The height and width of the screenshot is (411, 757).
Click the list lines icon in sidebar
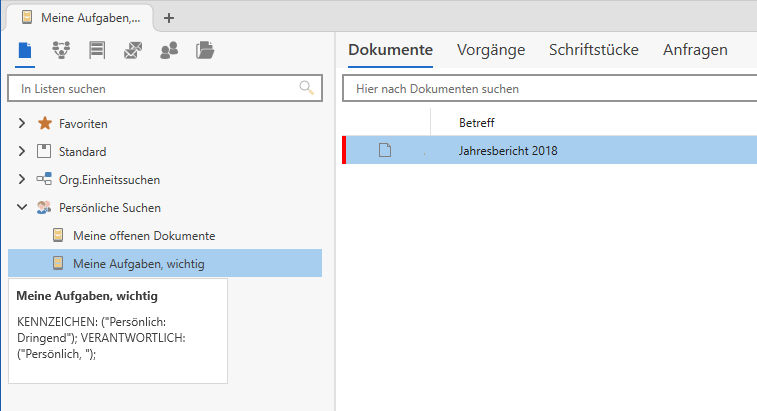coord(97,50)
